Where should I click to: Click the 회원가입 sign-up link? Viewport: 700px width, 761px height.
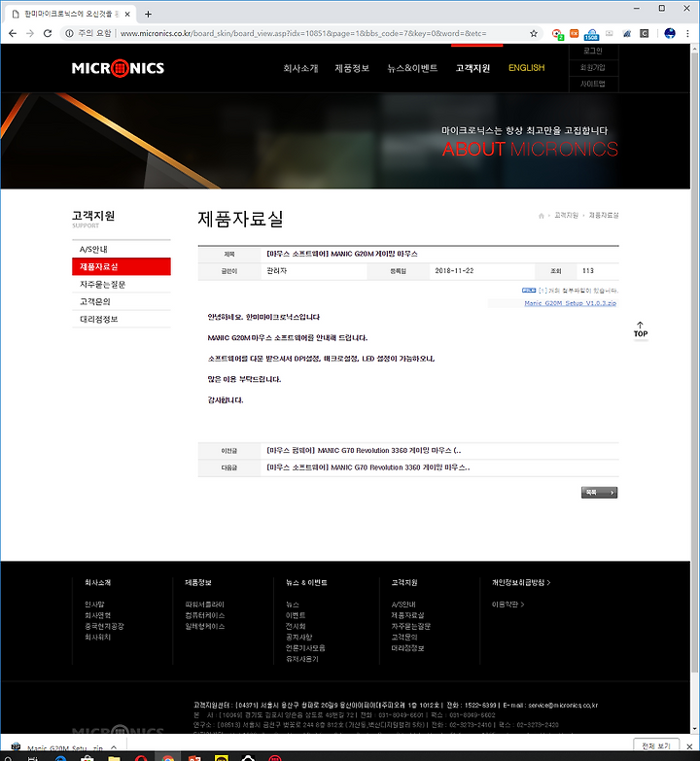coord(593,67)
